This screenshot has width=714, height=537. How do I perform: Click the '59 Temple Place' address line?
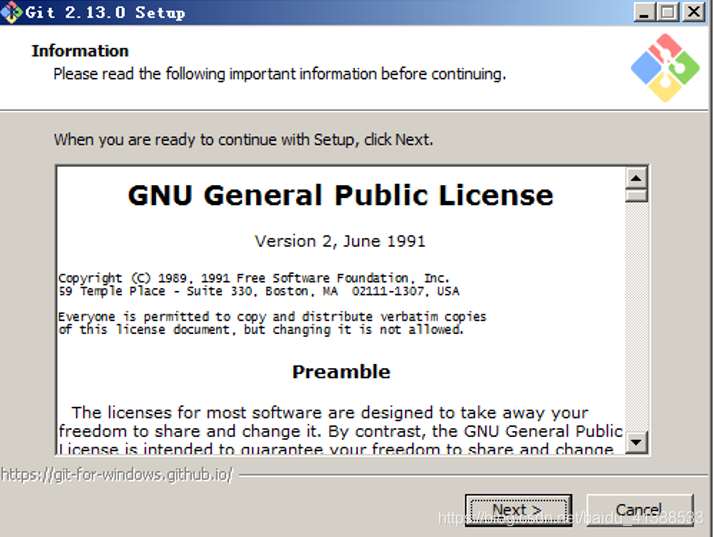click(x=259, y=291)
